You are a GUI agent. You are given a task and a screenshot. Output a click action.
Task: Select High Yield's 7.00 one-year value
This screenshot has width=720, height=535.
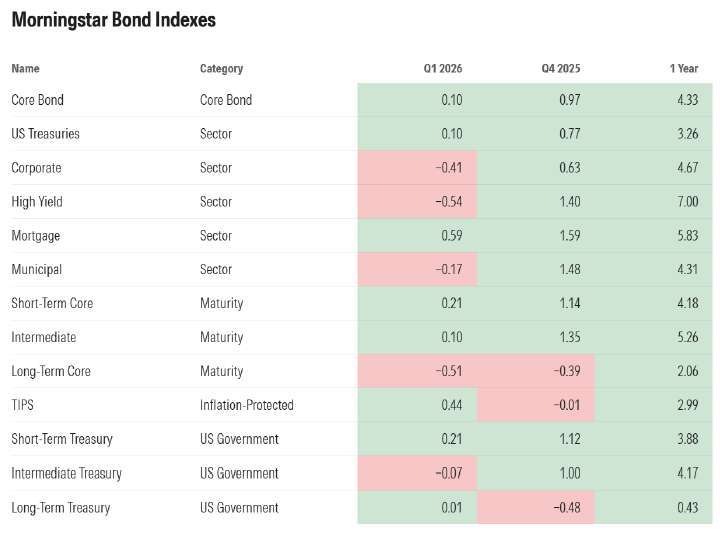[x=687, y=202]
